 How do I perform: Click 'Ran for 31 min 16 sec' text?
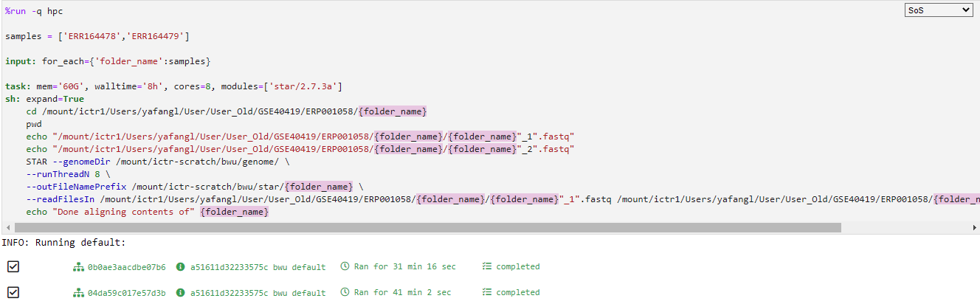tap(405, 266)
